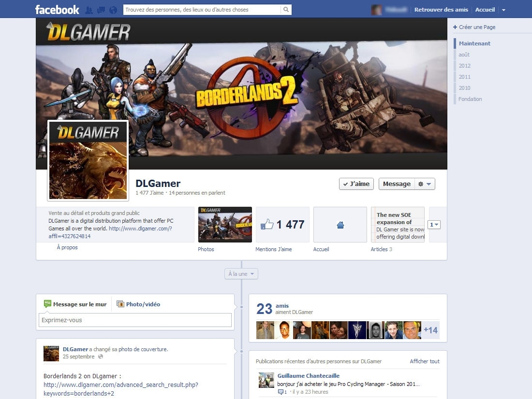
Task: Click DLGamer avatar in cover-change post
Action: [51, 353]
